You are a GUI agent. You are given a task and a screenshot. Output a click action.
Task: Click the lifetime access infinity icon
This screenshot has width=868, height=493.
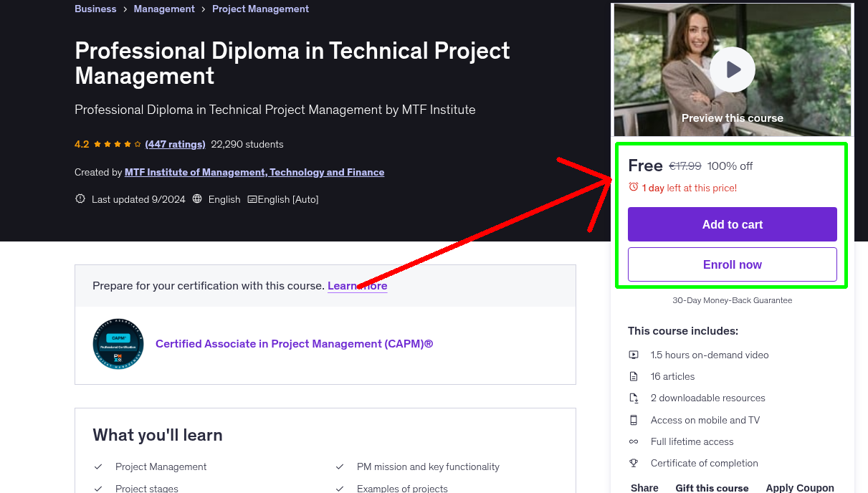pyautogui.click(x=634, y=441)
